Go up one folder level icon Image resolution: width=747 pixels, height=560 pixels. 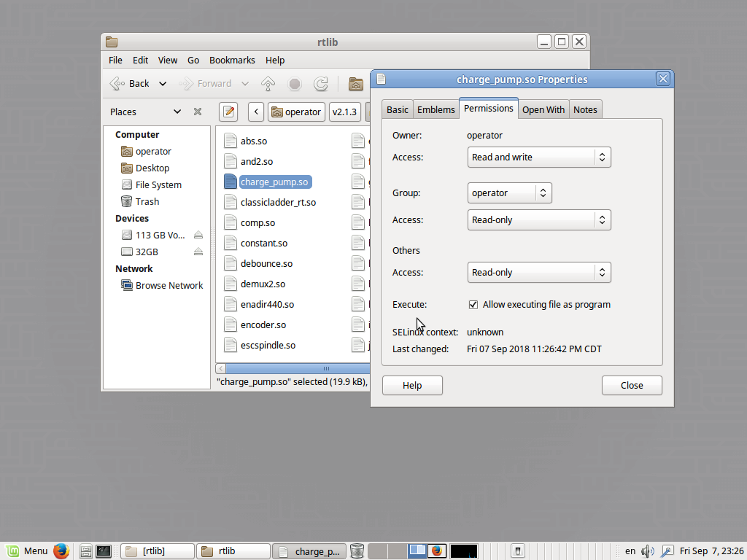[x=268, y=84]
